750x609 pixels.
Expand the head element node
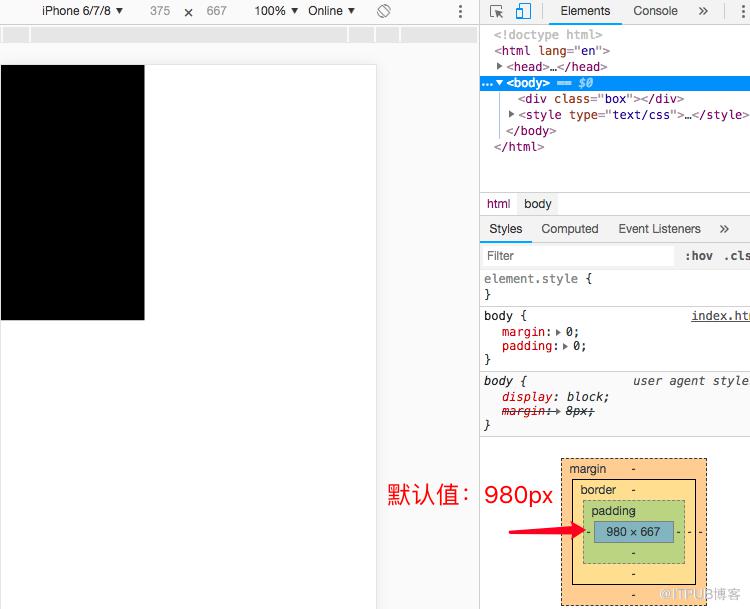pos(499,66)
